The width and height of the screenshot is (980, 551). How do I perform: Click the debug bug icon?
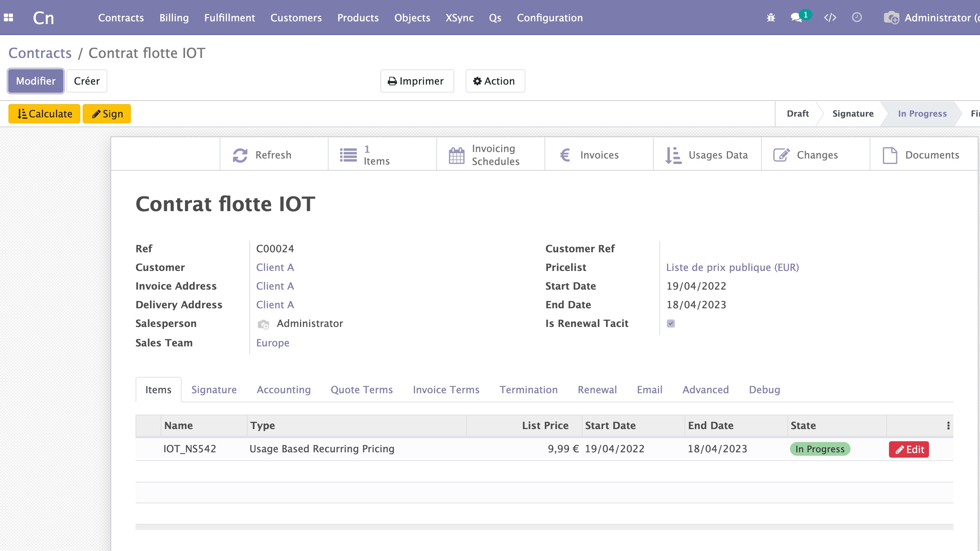pos(771,18)
